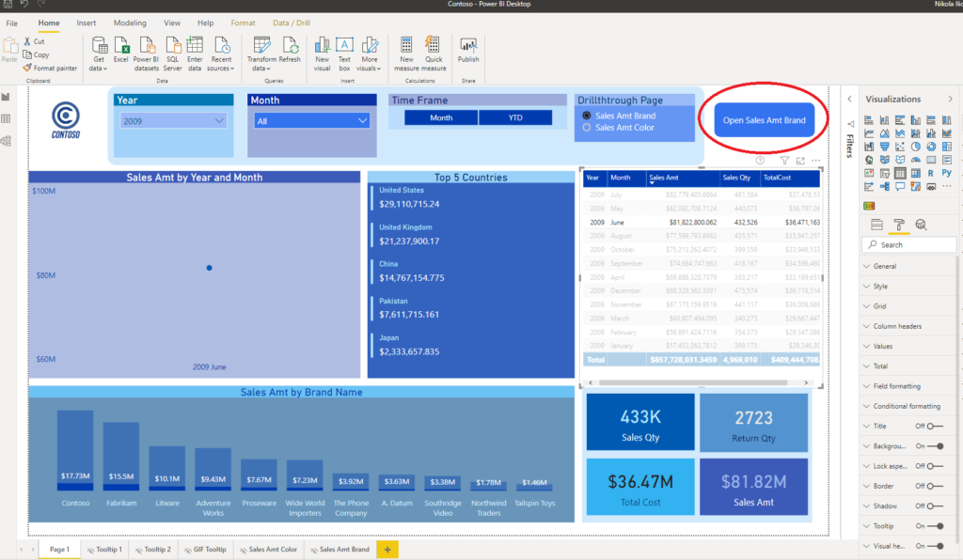Image resolution: width=963 pixels, height=560 pixels.
Task: Collapse the Visualizations pane arrow
Action: click(950, 99)
